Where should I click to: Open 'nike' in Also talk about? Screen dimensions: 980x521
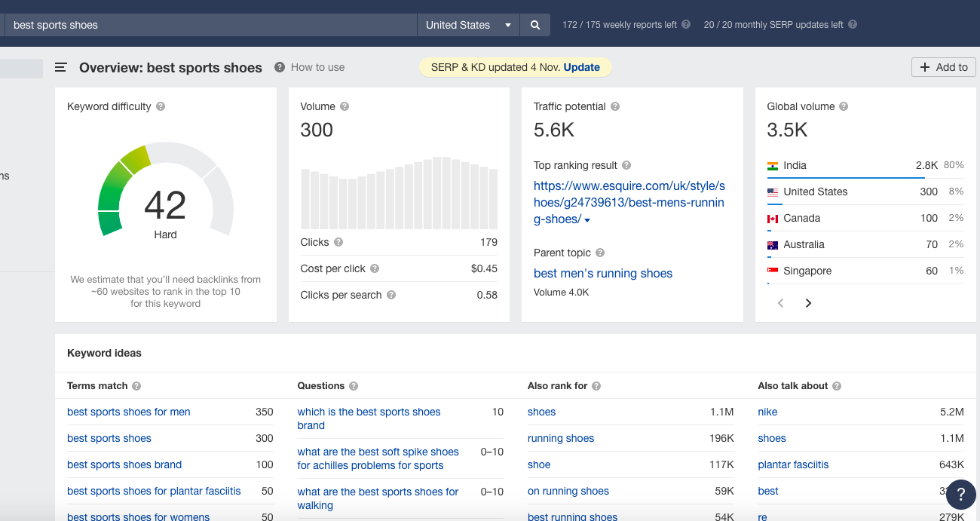click(767, 412)
